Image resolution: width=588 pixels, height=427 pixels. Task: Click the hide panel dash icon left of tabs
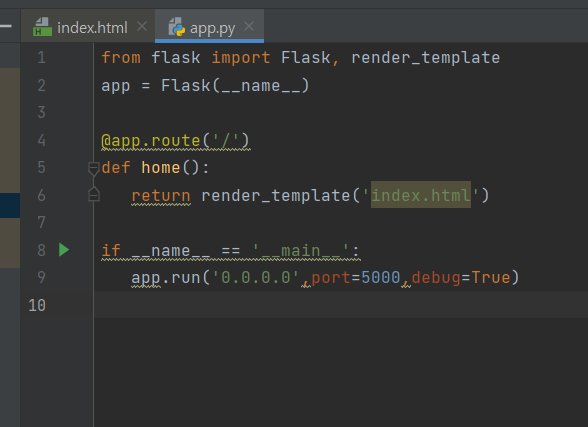(6, 26)
